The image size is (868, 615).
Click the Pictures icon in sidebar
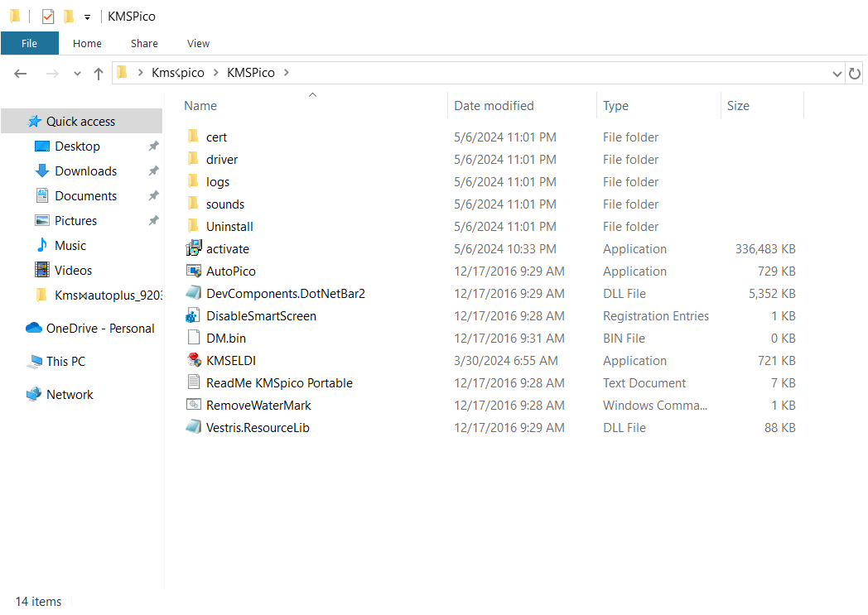(x=42, y=221)
